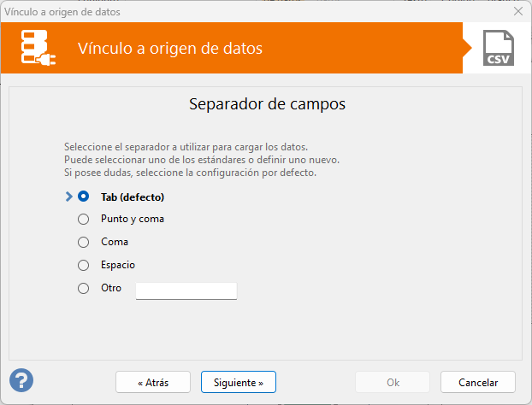
Task: Click the blue chevron beside Tab (defecto)
Action: [x=69, y=197]
